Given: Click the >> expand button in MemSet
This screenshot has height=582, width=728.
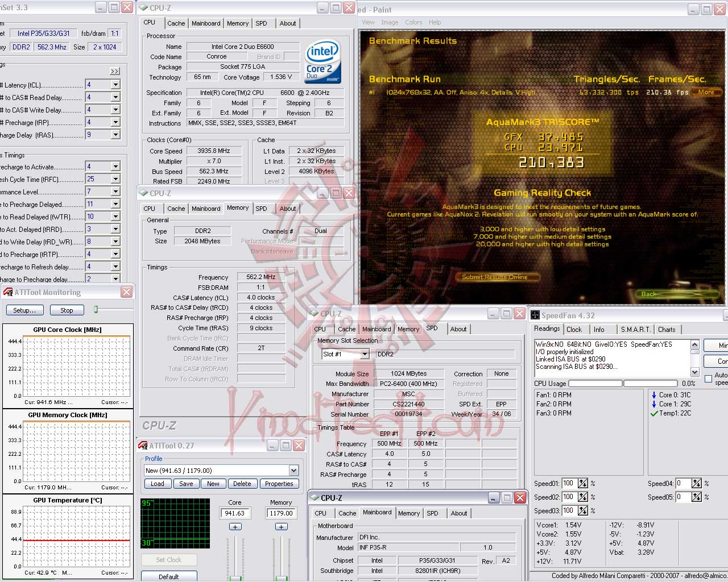Looking at the screenshot, I should coord(115,71).
